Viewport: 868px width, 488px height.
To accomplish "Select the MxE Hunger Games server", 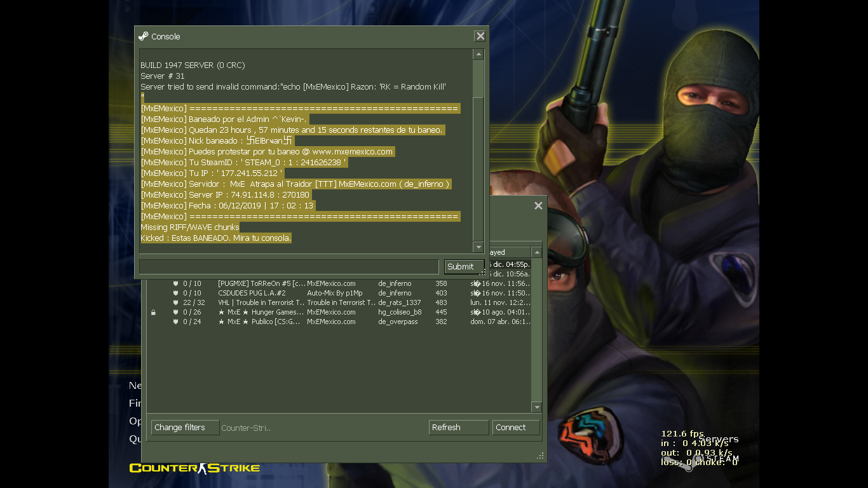I will 261,312.
